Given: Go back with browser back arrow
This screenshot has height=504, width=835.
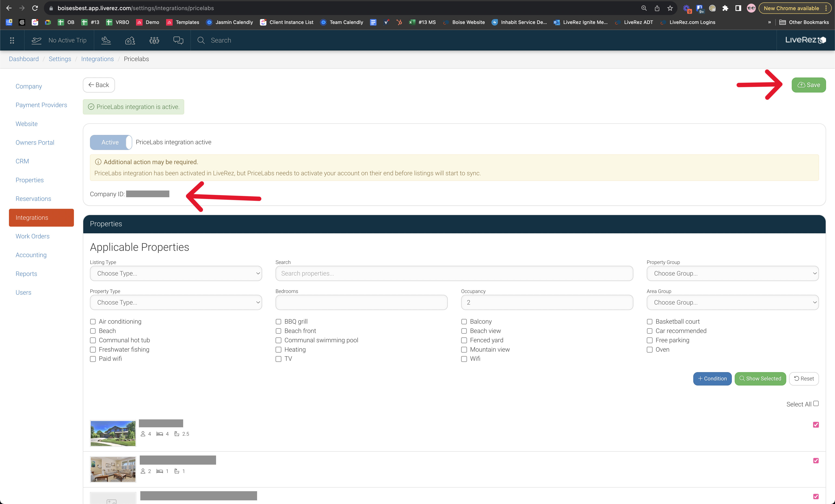Looking at the screenshot, I should [x=9, y=8].
